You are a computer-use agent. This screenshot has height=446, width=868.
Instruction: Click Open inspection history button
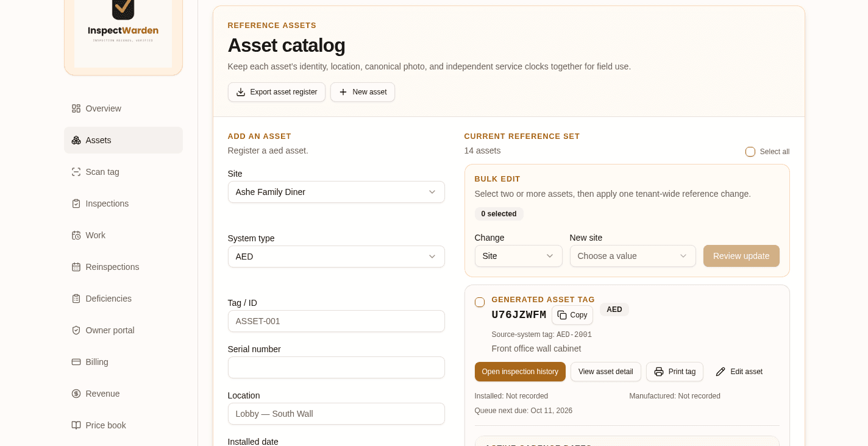520,372
